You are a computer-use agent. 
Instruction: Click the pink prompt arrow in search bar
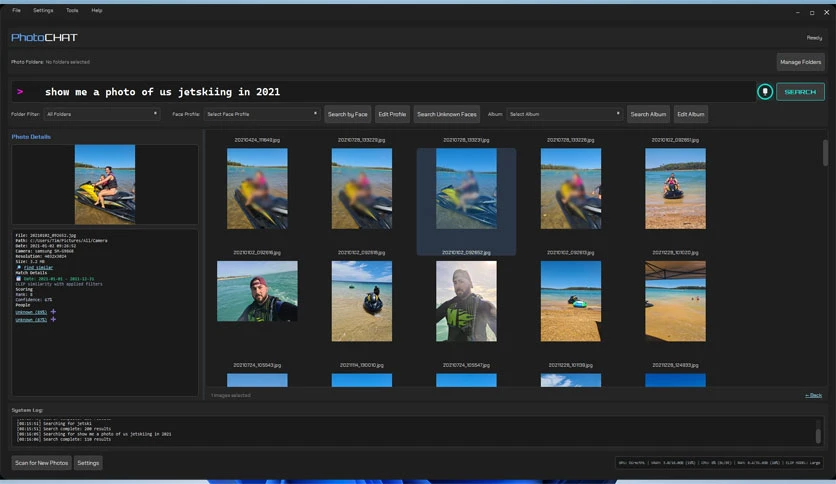pos(20,92)
